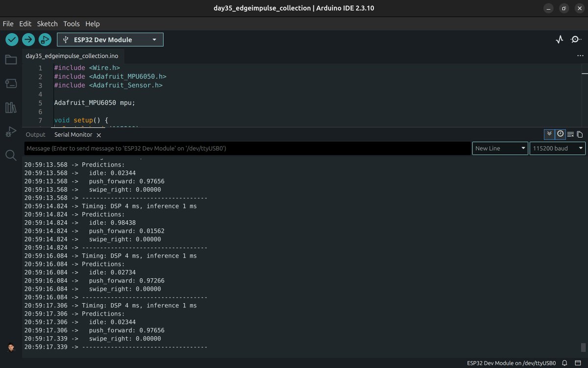Open the notifications bell in status bar
The width and height of the screenshot is (588, 368).
[565, 363]
